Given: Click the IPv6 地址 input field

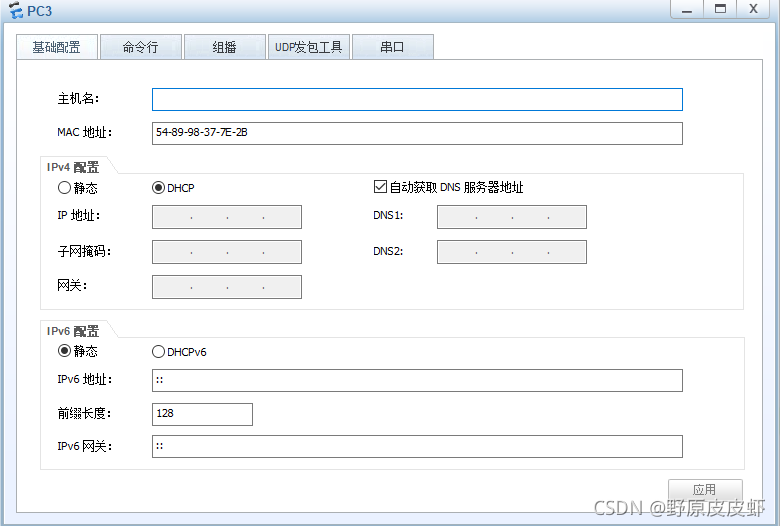Looking at the screenshot, I should tap(417, 381).
